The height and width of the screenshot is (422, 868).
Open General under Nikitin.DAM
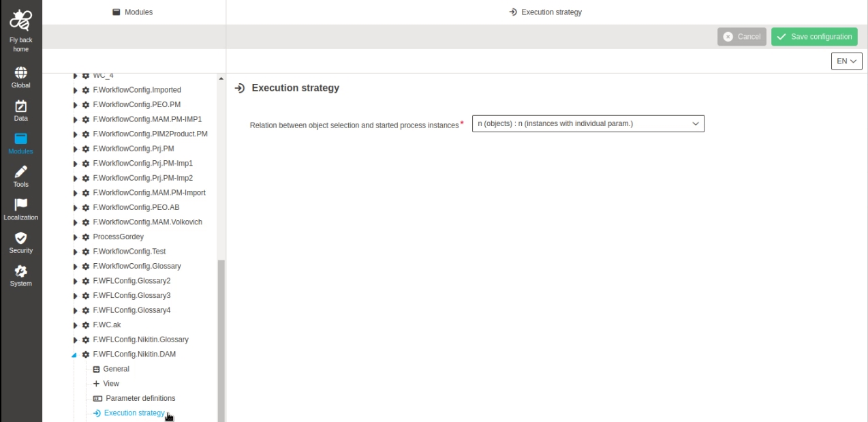coord(117,369)
